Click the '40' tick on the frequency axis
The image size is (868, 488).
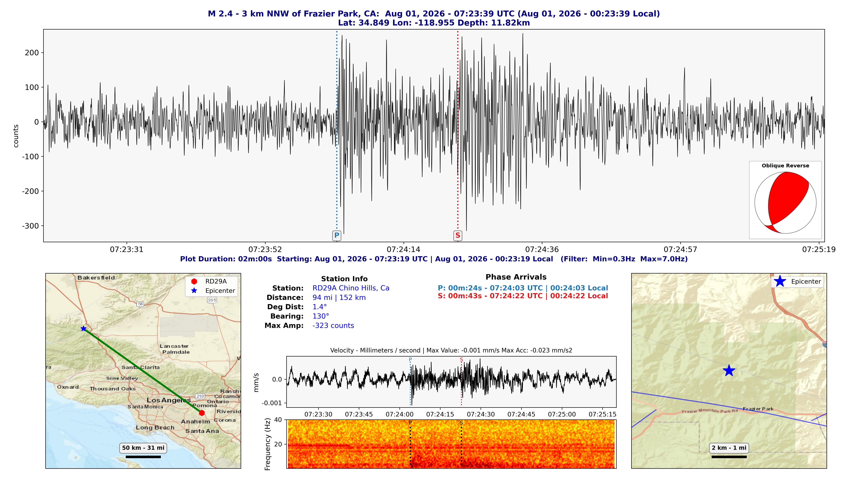click(278, 420)
